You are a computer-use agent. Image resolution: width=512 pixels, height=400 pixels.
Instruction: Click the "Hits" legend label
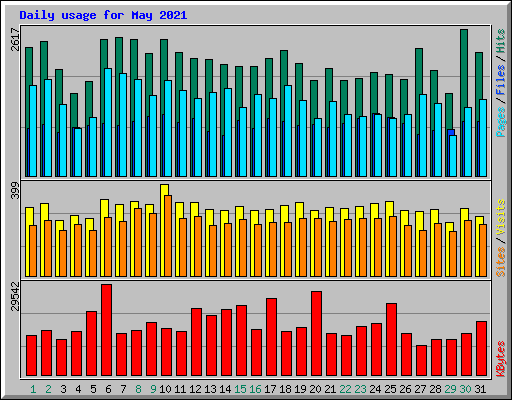click(x=500, y=41)
